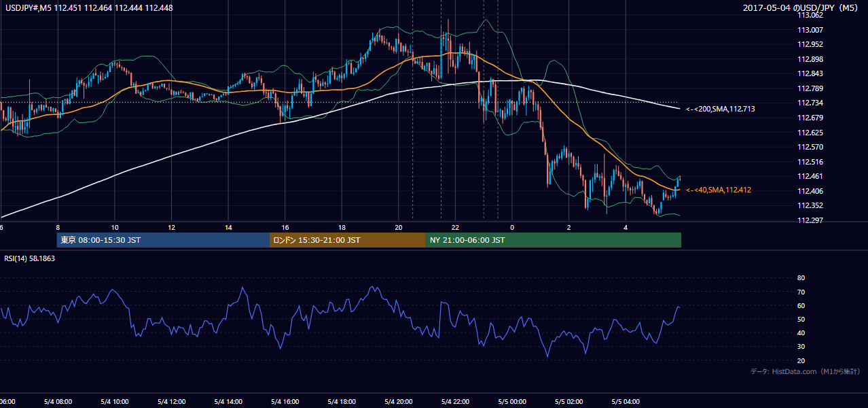The height and width of the screenshot is (408, 868).
Task: Click hour label 0 under the price chart
Action: (x=511, y=228)
